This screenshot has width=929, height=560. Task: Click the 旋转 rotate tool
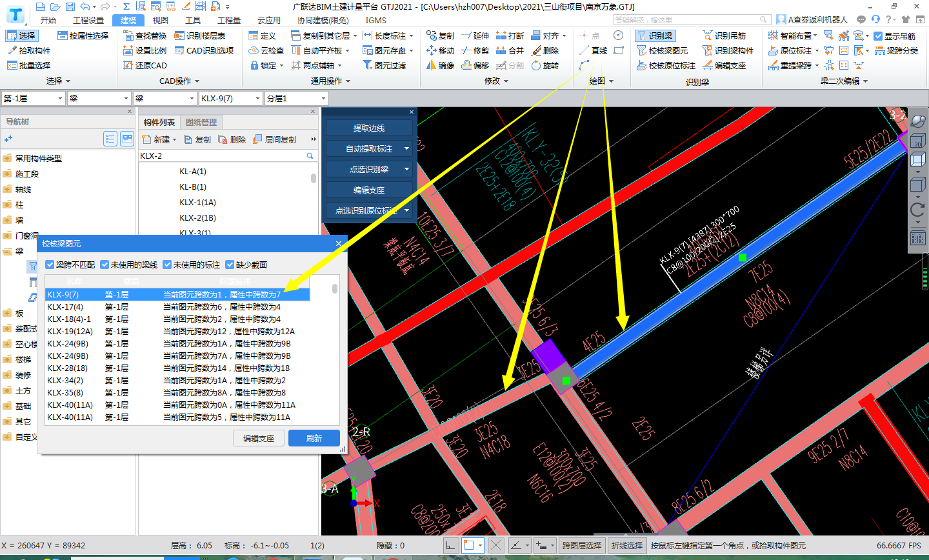click(545, 65)
